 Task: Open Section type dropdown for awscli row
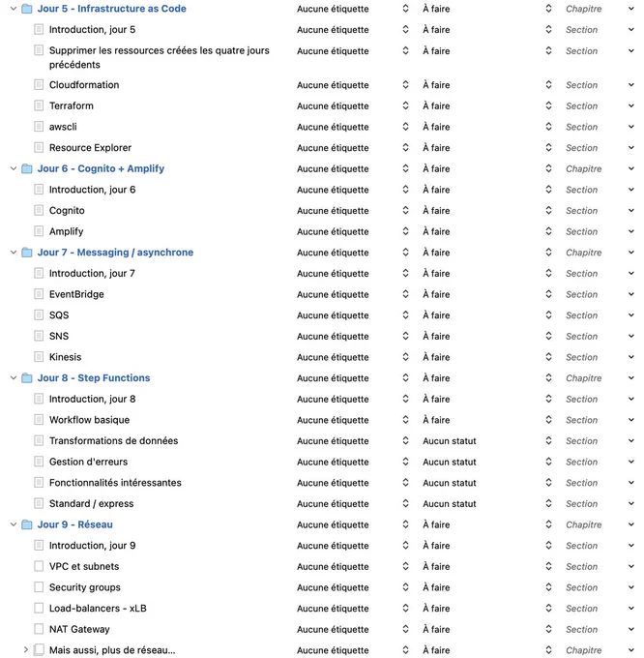coord(631,127)
